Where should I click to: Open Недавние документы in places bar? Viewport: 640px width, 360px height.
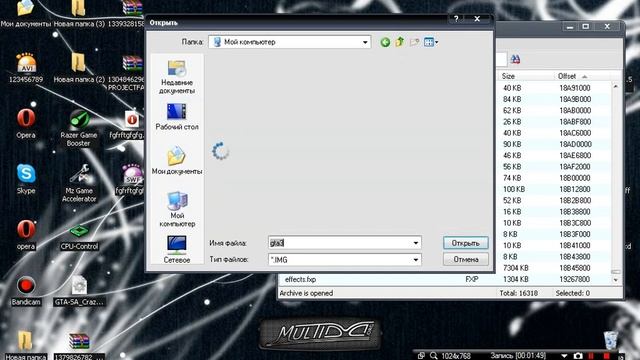177,77
